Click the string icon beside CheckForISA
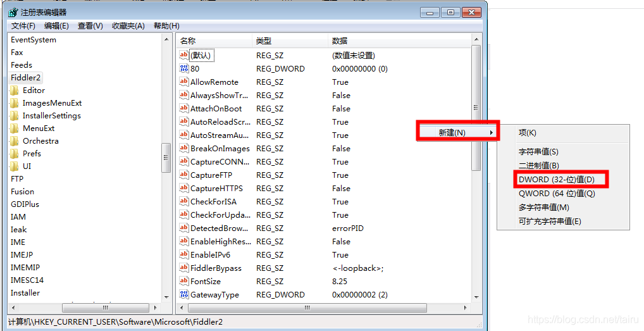 (x=183, y=201)
